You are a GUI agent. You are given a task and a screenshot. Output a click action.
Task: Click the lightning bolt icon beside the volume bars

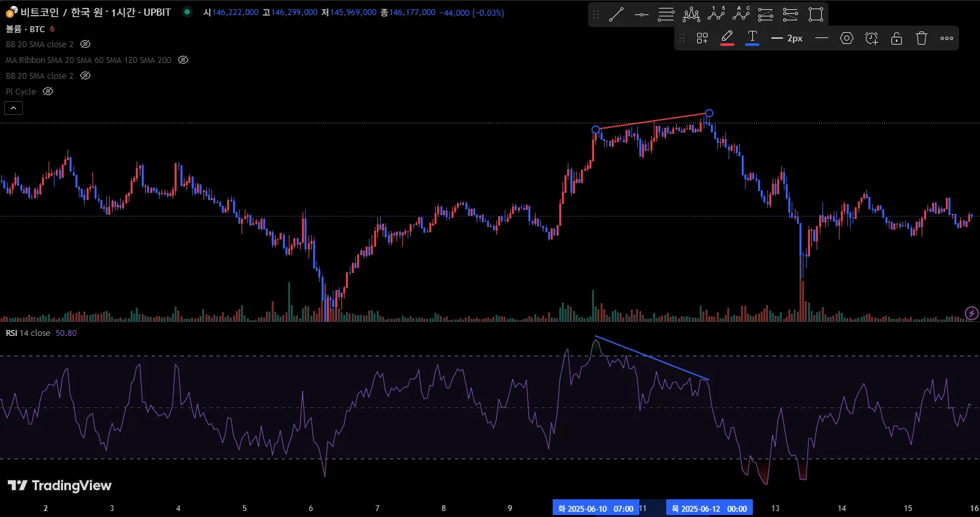point(971,313)
